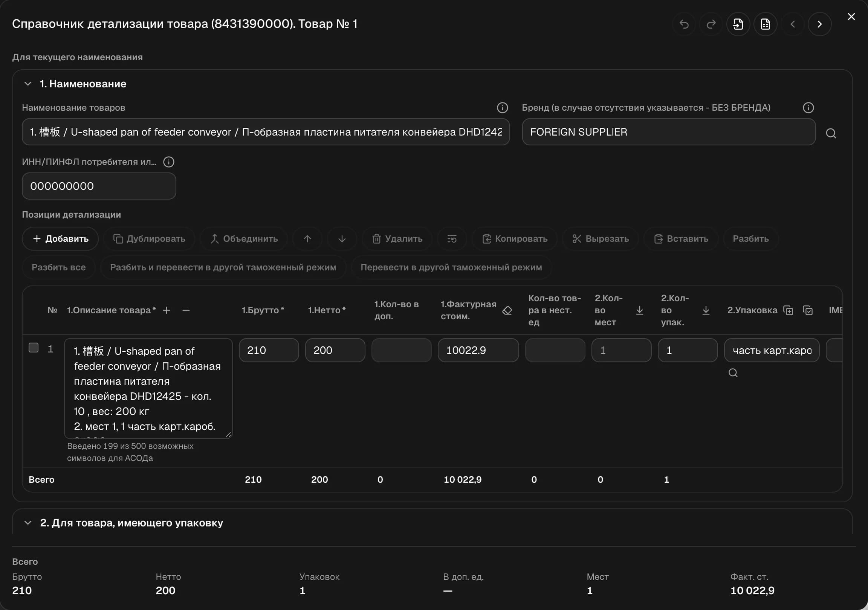Click the Брутто field showing 210
The width and height of the screenshot is (868, 610).
click(269, 350)
